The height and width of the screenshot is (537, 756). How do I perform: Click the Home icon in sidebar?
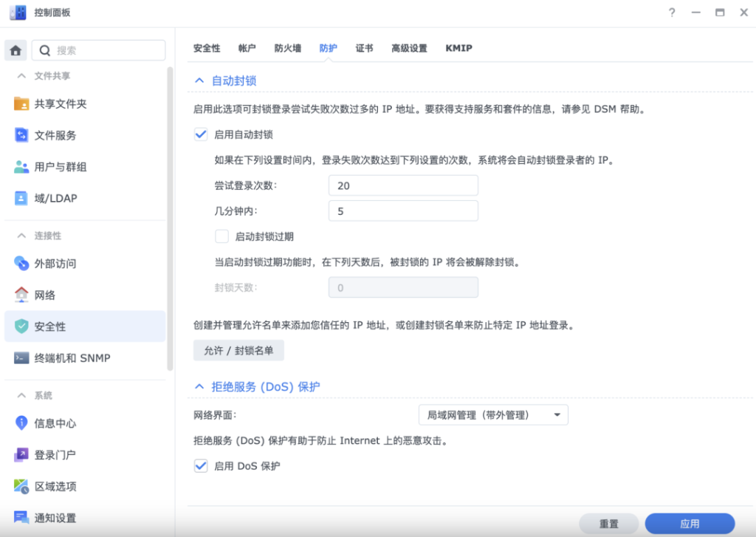click(x=16, y=50)
